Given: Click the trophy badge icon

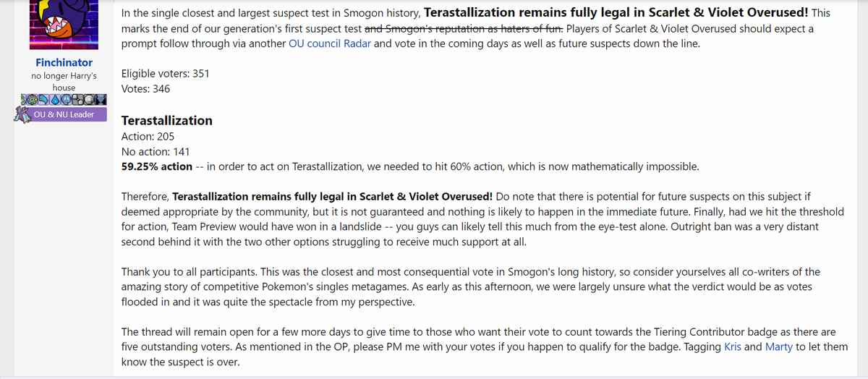Looking at the screenshot, I should pos(101,100).
